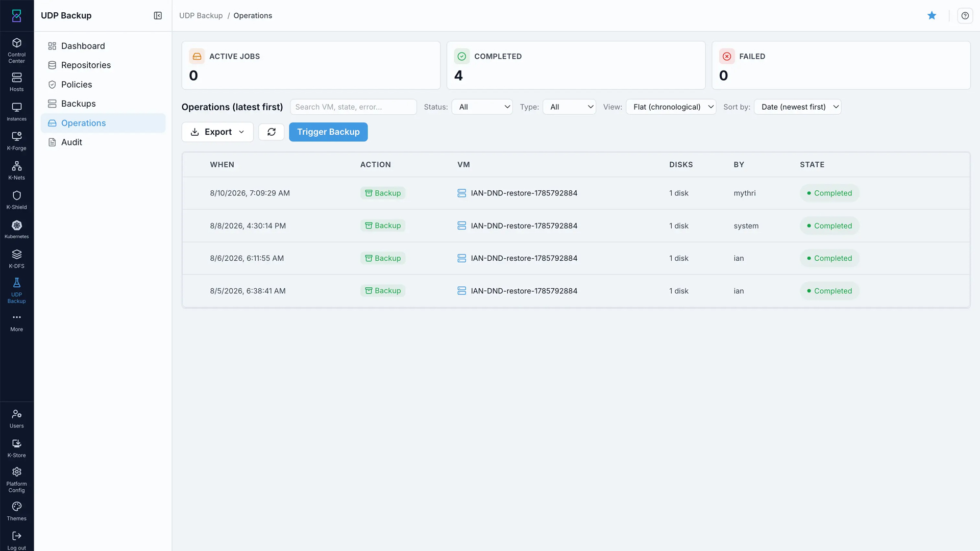980x551 pixels.
Task: Open Policies in the sidebar menu
Action: coord(103,85)
